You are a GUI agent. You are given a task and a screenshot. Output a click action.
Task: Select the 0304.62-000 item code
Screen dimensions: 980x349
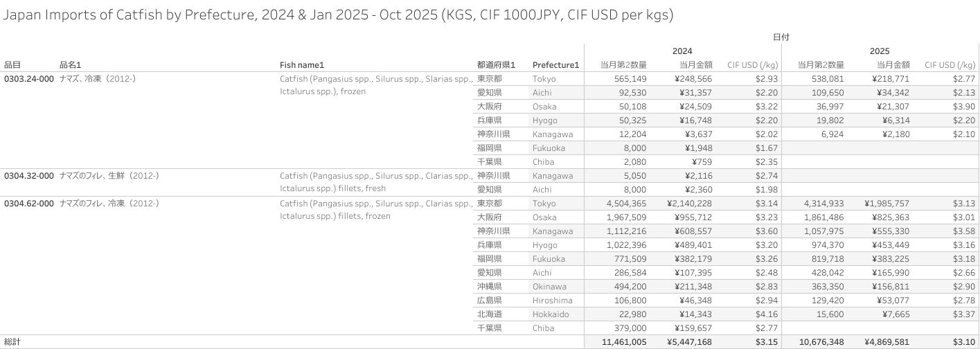tap(29, 204)
